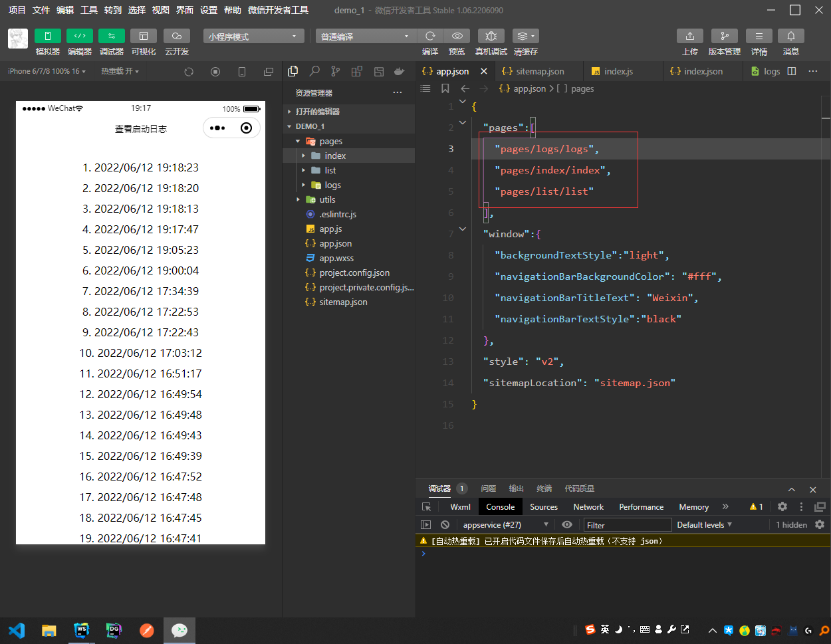Open the Network tab in the debugger

point(588,506)
